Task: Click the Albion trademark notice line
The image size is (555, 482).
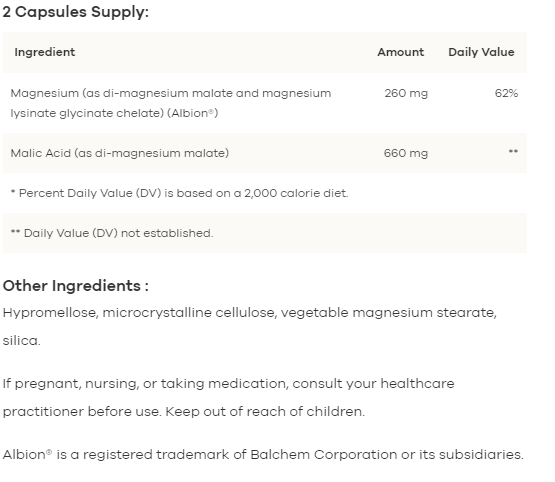Action: click(263, 454)
